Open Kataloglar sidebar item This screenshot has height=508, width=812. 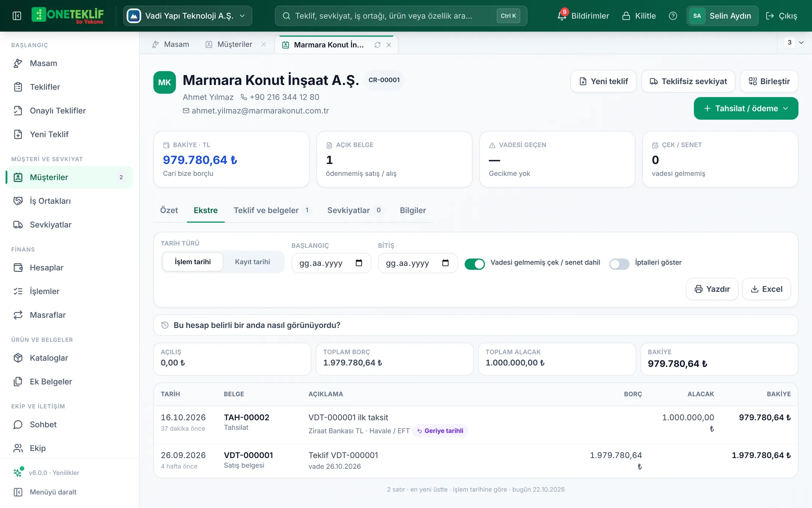(x=70, y=358)
